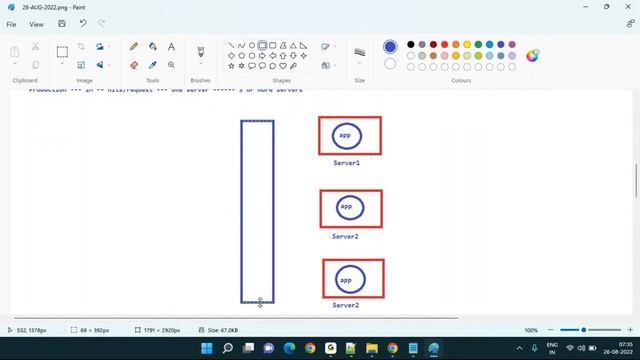The image size is (640, 360).
Task: Click the Size line thickness icon
Action: pyautogui.click(x=360, y=52)
